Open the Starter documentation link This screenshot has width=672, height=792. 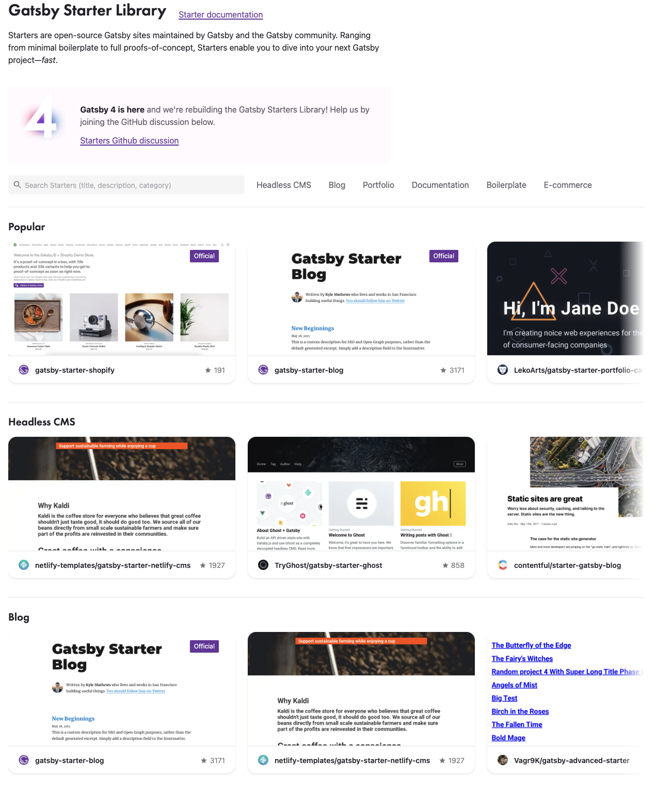[220, 14]
